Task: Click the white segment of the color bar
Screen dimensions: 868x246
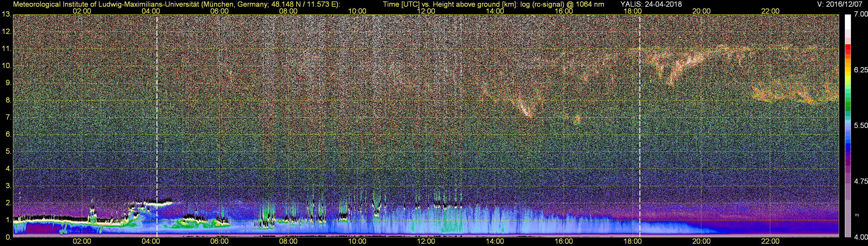Action: 848,22
